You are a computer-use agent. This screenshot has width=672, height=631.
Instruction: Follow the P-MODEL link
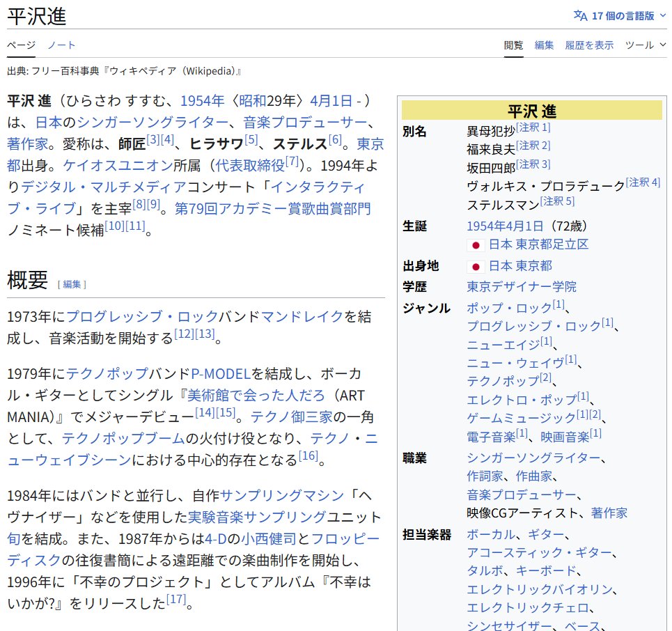click(221, 374)
